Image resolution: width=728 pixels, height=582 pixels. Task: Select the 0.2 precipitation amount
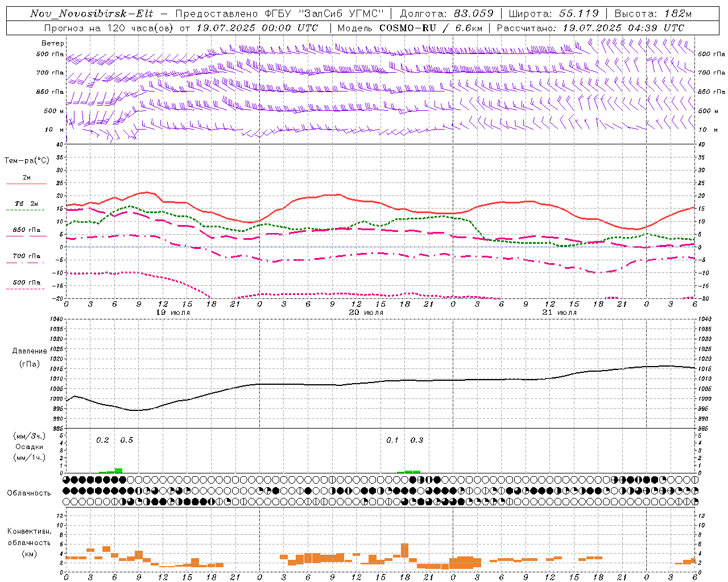coord(102,440)
